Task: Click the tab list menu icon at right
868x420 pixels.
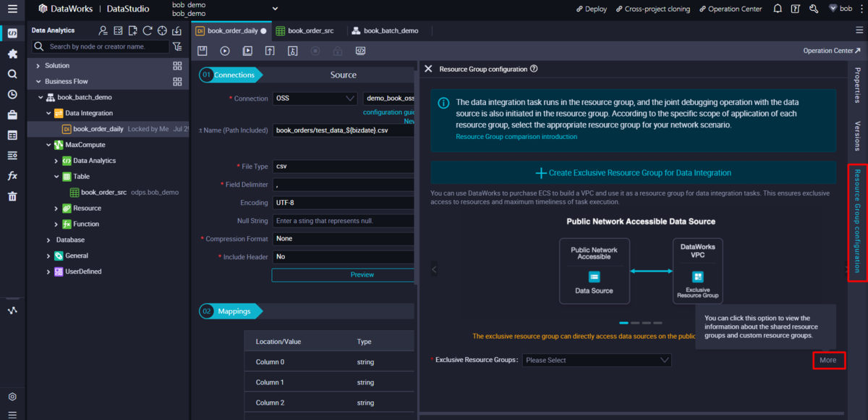Action: pyautogui.click(x=859, y=30)
